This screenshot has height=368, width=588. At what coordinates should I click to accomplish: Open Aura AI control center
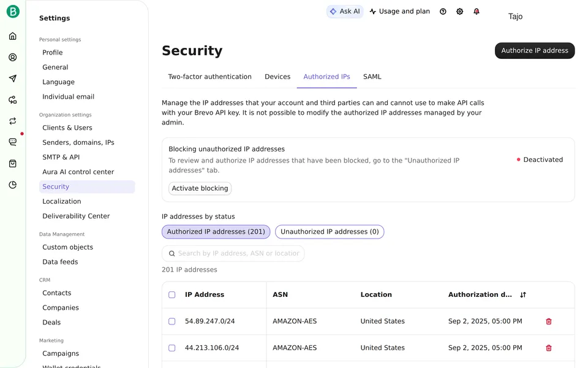click(x=78, y=172)
